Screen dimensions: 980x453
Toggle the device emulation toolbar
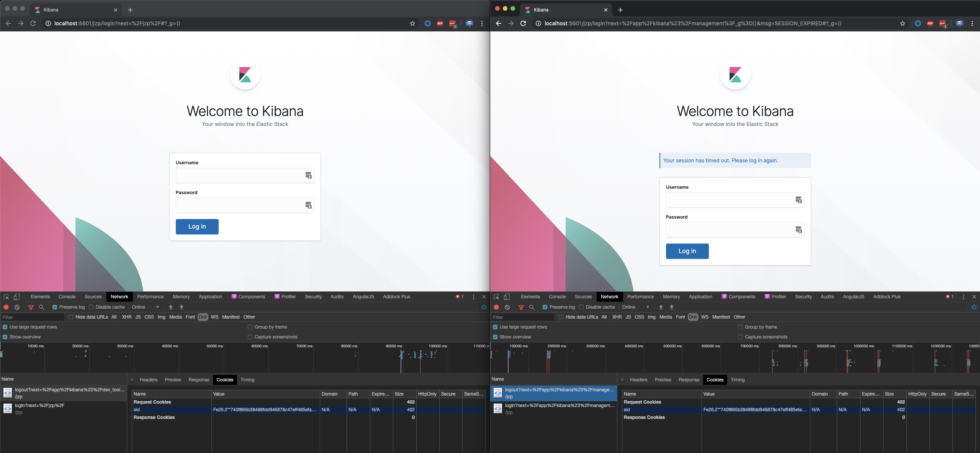(x=16, y=297)
